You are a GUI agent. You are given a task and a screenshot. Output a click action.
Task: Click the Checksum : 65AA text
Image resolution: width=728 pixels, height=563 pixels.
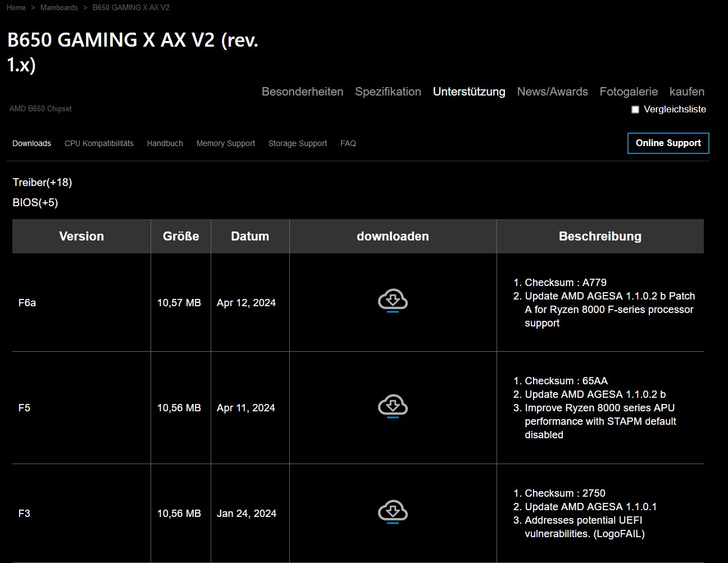[566, 381]
